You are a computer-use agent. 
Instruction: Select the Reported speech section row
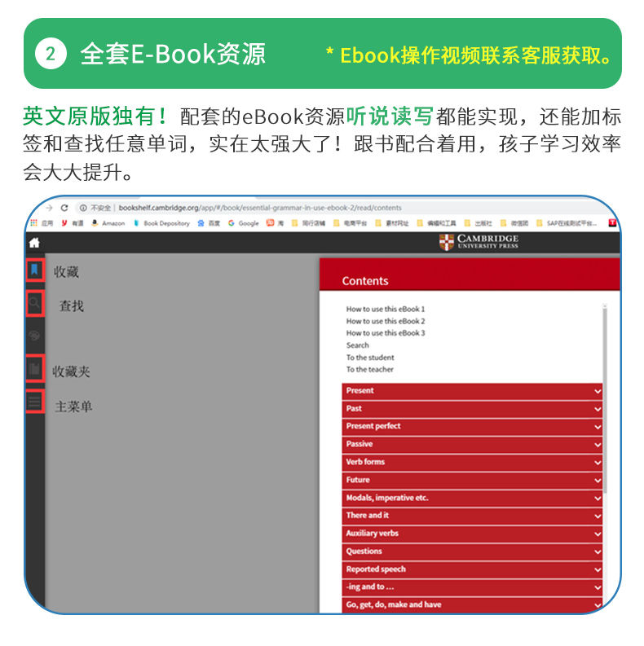point(472,569)
